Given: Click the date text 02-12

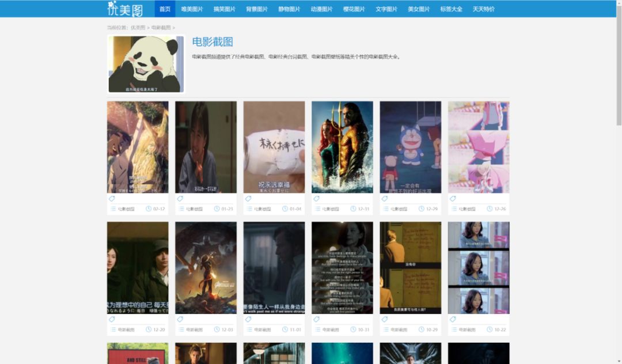Looking at the screenshot, I should 159,209.
